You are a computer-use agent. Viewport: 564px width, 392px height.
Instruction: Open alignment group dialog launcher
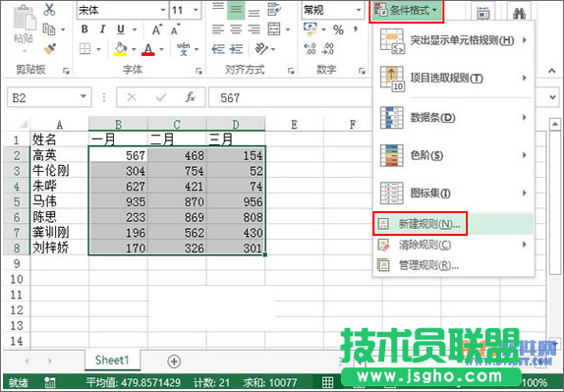(x=291, y=71)
